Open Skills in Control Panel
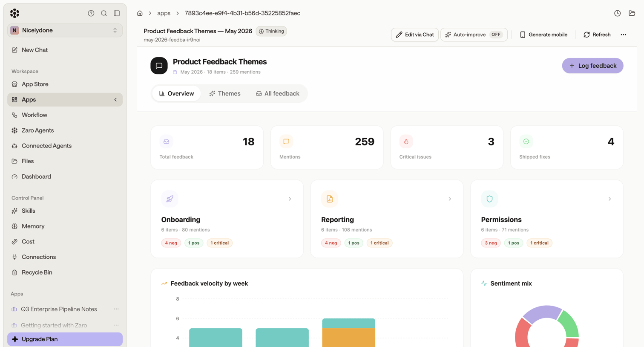Screen dimensions: 644x347 click(65, 211)
